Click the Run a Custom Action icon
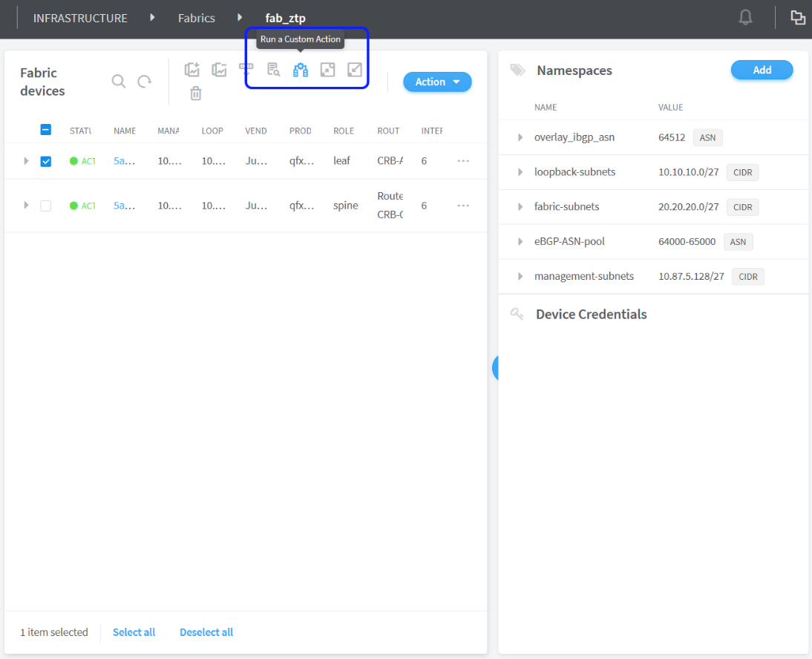The width and height of the screenshot is (812, 659). click(x=301, y=70)
